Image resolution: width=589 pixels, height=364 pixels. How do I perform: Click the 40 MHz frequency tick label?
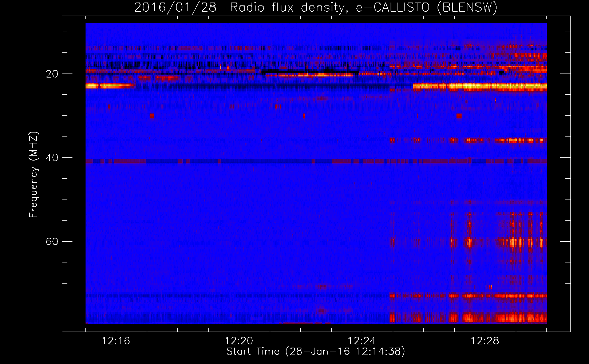click(52, 158)
